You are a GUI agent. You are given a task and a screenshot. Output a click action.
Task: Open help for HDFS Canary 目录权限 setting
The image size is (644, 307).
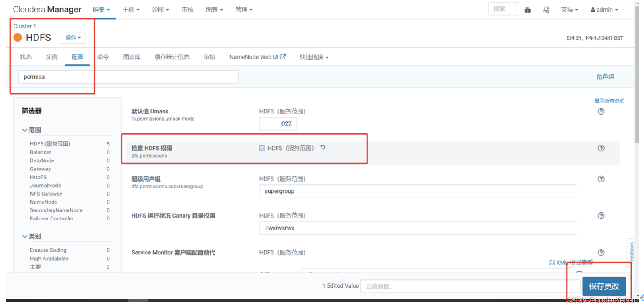(x=601, y=216)
